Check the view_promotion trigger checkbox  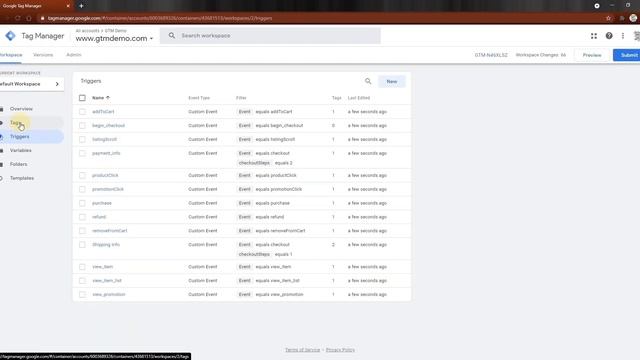point(82,295)
